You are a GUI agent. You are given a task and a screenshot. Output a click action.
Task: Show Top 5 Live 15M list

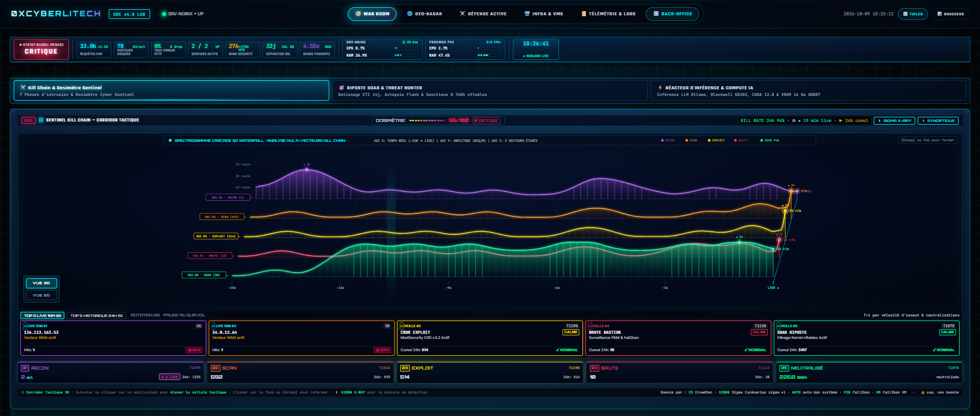click(42, 315)
